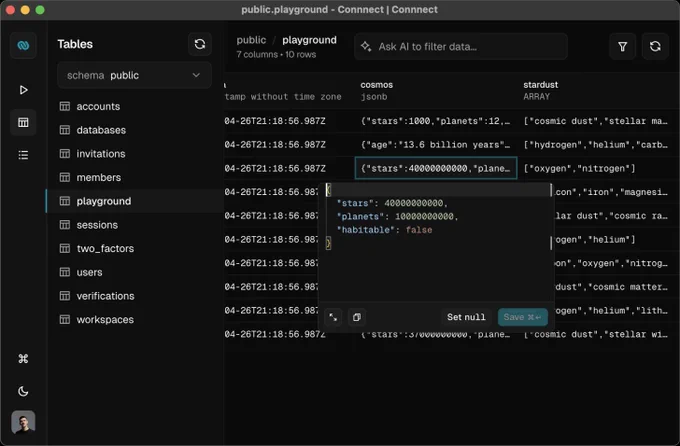Screen dimensions: 680x446
Task: Select the playground table
Action: 134,201
